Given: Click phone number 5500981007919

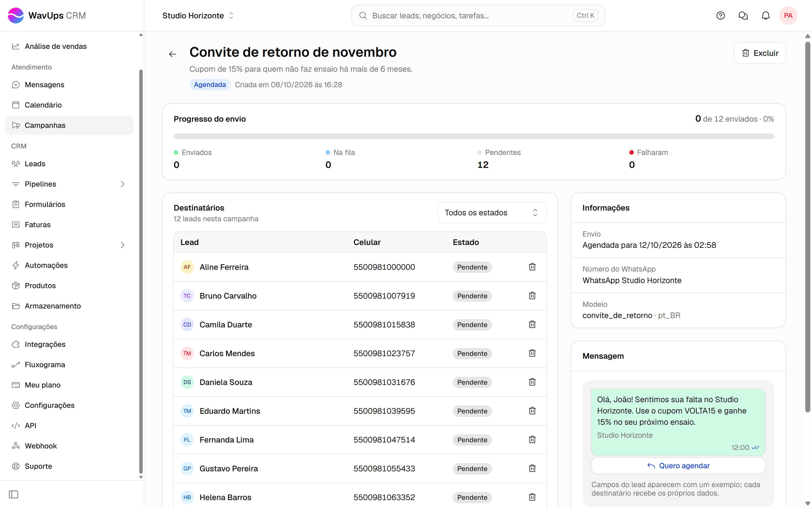Looking at the screenshot, I should (384, 296).
